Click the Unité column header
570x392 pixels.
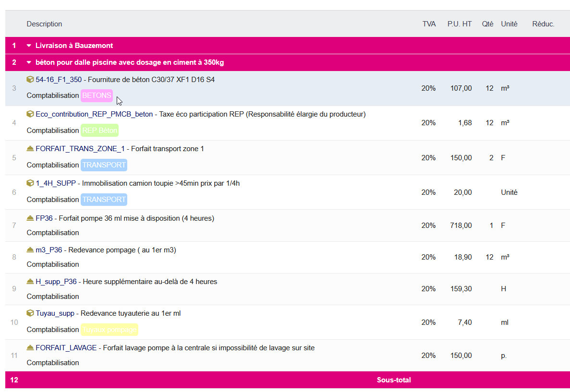(x=509, y=24)
